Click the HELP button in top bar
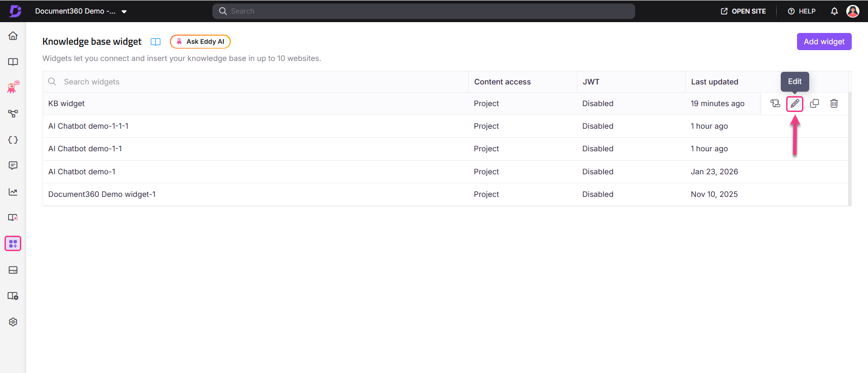Viewport: 868px width, 373px height. coord(802,11)
